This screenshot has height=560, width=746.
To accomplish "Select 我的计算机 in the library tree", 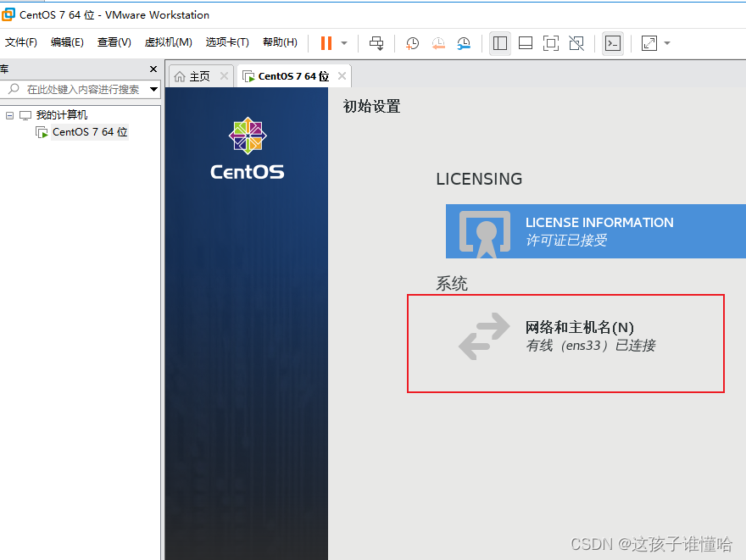I will (x=62, y=115).
